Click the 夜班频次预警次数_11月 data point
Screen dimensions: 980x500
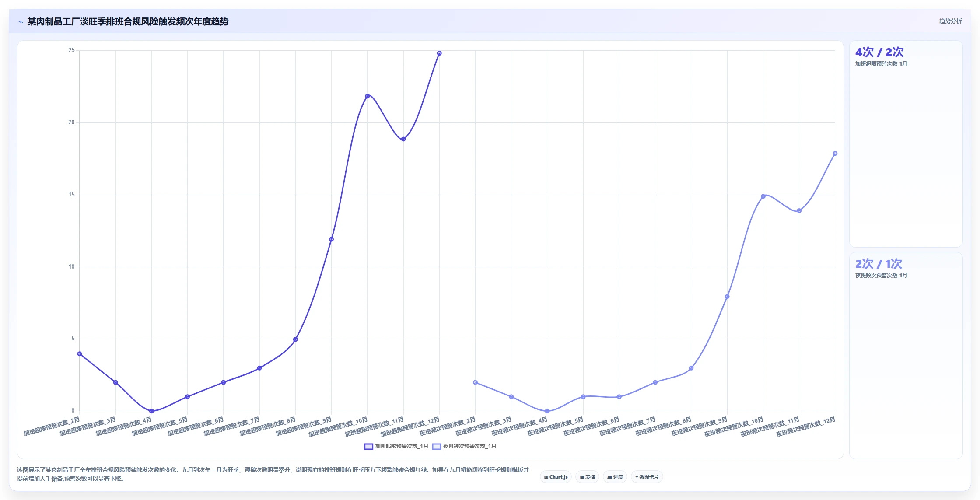(799, 211)
